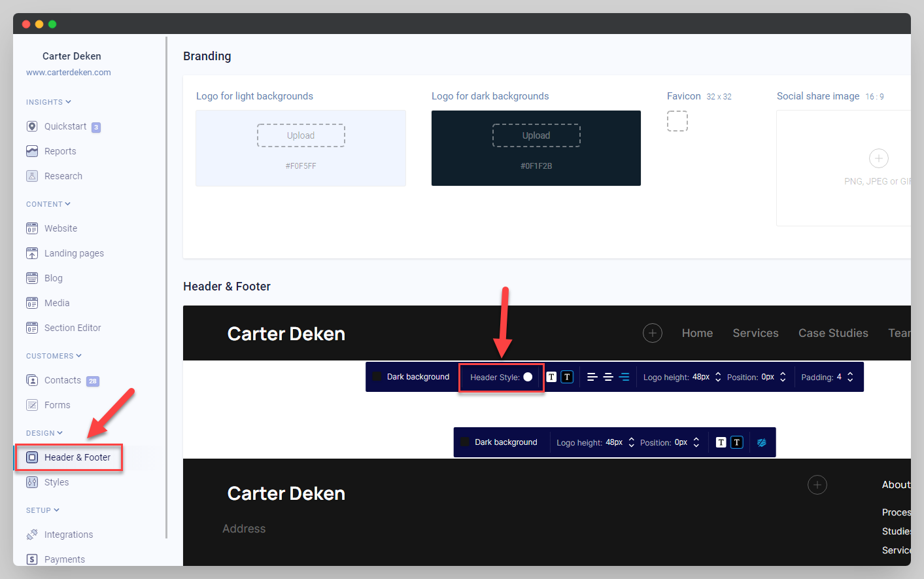The image size is (924, 579).
Task: Click the blue striped icon in footer toolbar
Action: (762, 442)
